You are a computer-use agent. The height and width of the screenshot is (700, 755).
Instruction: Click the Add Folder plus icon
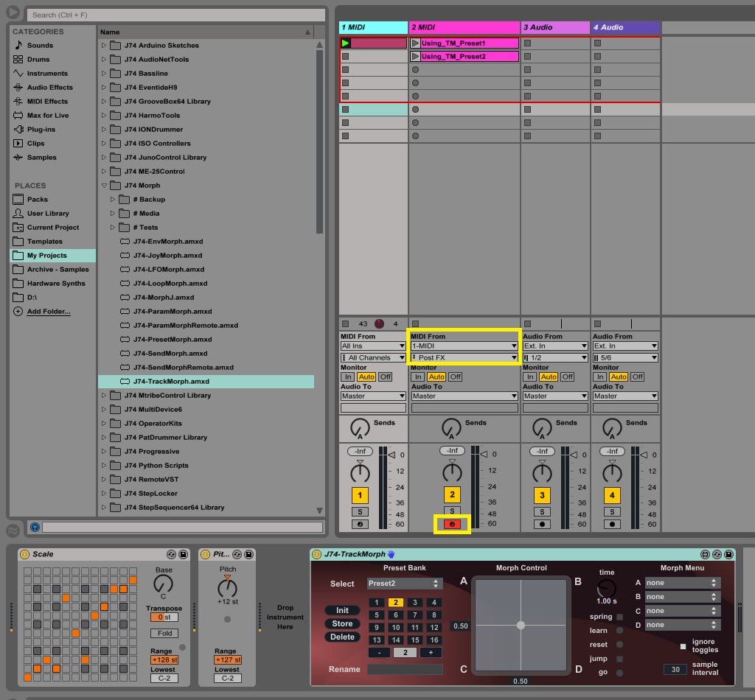click(18, 312)
